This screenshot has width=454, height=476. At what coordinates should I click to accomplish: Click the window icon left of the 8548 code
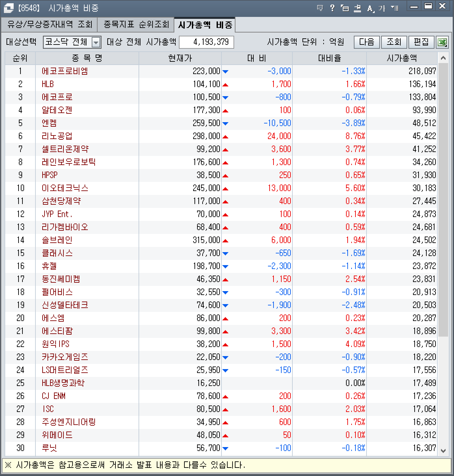coord(8,8)
